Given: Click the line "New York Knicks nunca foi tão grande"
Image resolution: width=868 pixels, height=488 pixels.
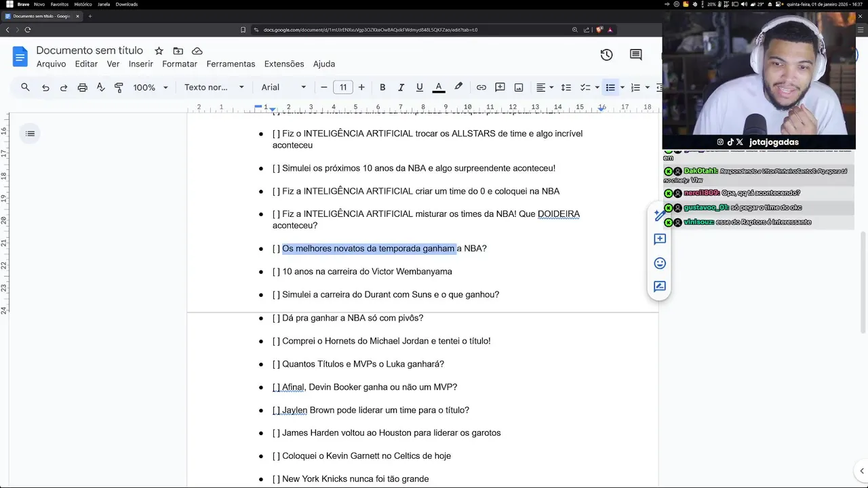Looking at the screenshot, I should click(x=355, y=479).
